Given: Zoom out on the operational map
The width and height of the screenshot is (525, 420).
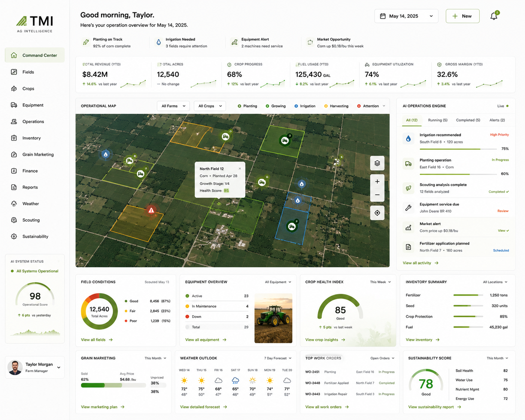Looking at the screenshot, I should coord(377,195).
